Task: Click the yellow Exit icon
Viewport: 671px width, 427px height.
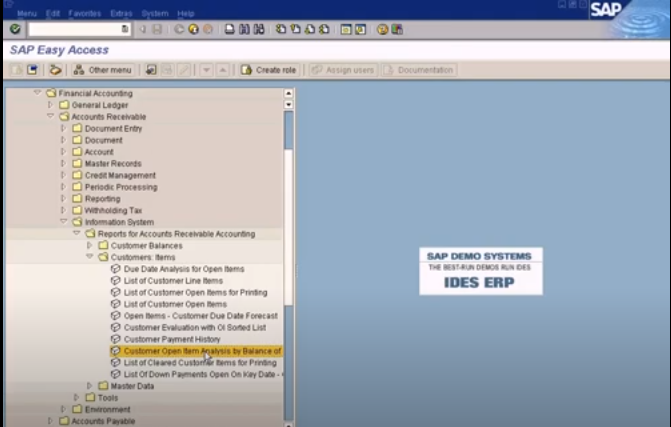Action: (193, 29)
